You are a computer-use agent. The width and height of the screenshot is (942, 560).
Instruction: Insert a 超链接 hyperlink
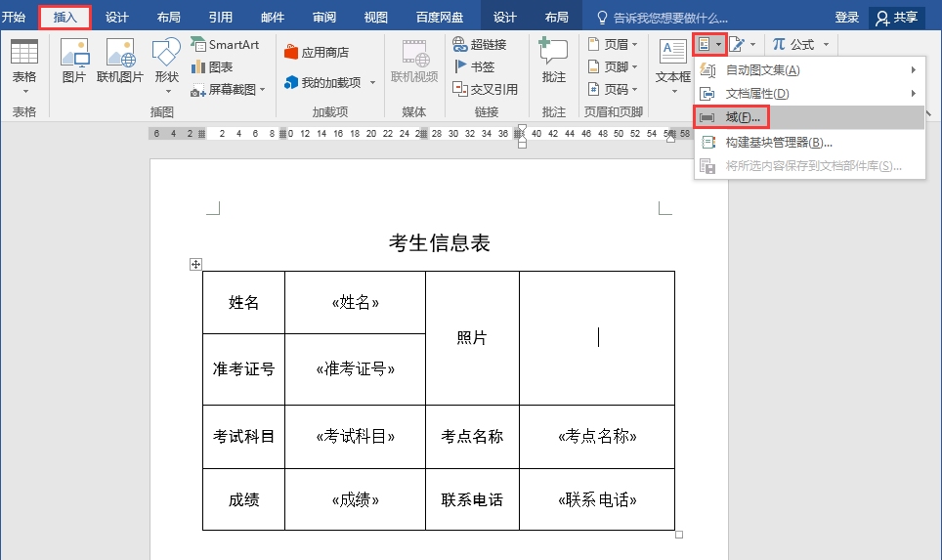480,44
